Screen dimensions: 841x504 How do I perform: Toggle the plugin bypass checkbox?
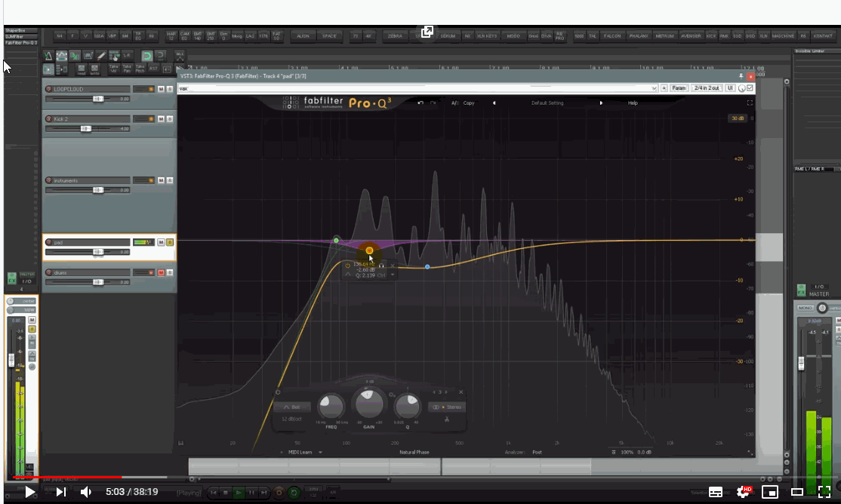750,88
